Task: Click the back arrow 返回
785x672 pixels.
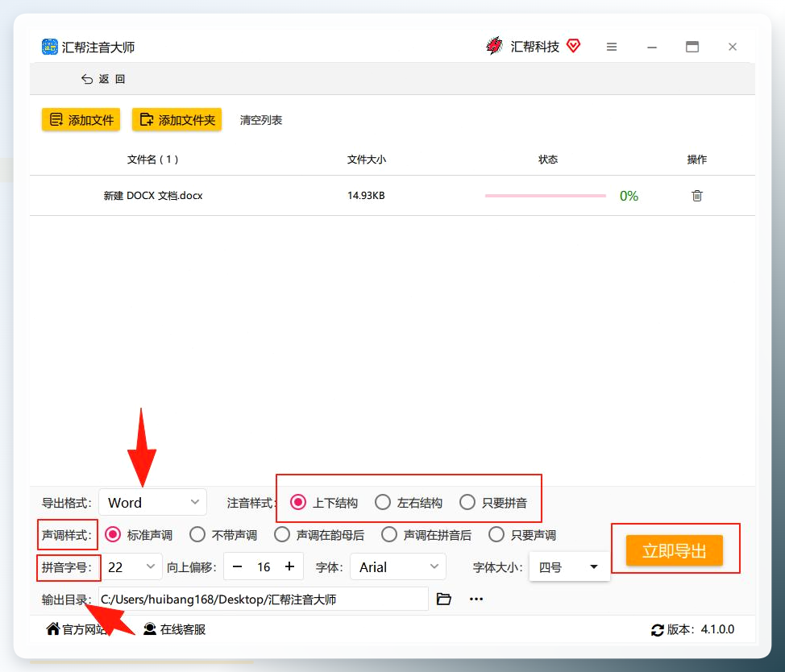Action: (x=103, y=79)
